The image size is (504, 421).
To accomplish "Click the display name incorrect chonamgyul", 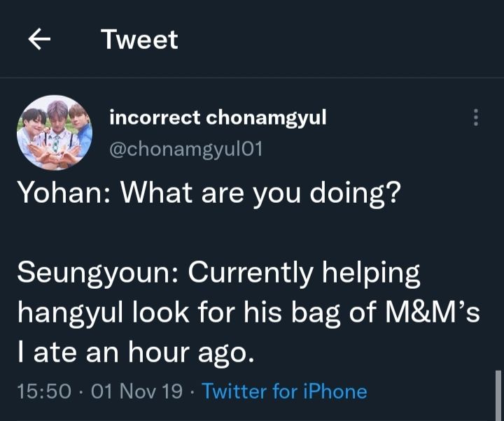I will (218, 117).
